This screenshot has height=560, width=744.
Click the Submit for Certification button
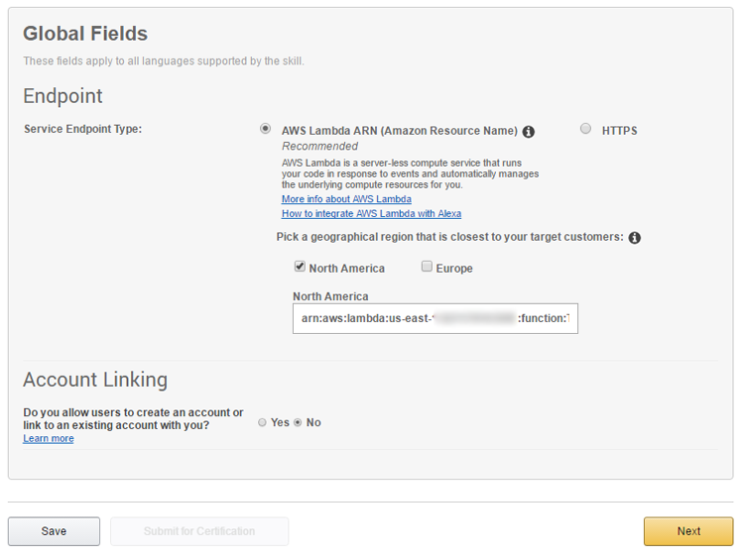pos(199,531)
